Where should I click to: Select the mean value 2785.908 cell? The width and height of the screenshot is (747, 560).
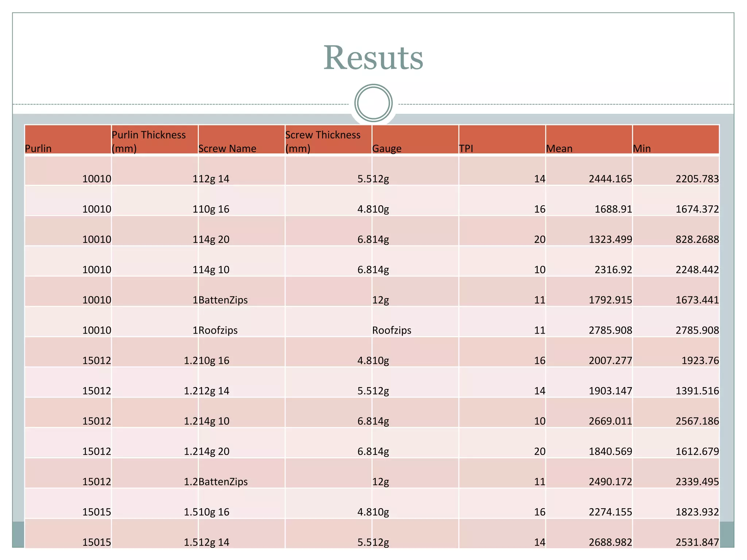(x=589, y=322)
